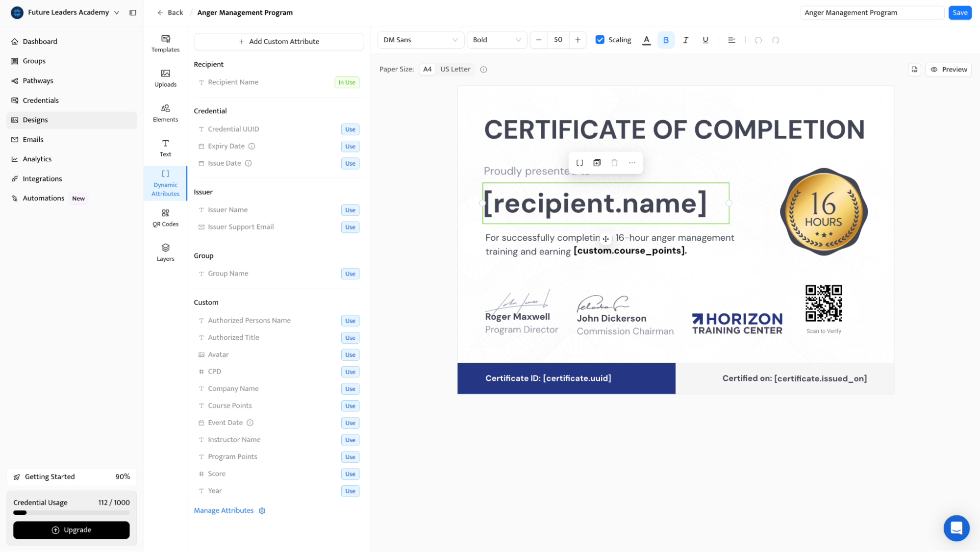
Task: Go to Credentials in the sidebar
Action: pos(41,100)
